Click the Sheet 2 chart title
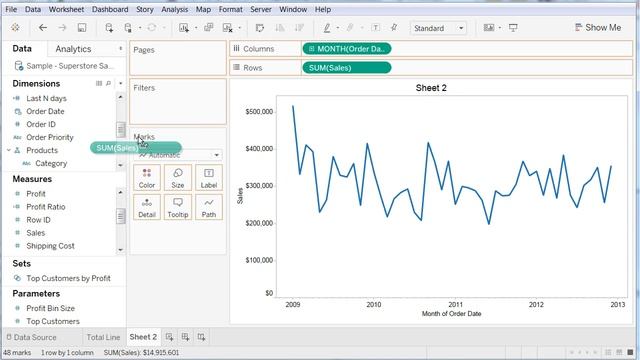Viewport: 640px width, 360px height. [431, 88]
